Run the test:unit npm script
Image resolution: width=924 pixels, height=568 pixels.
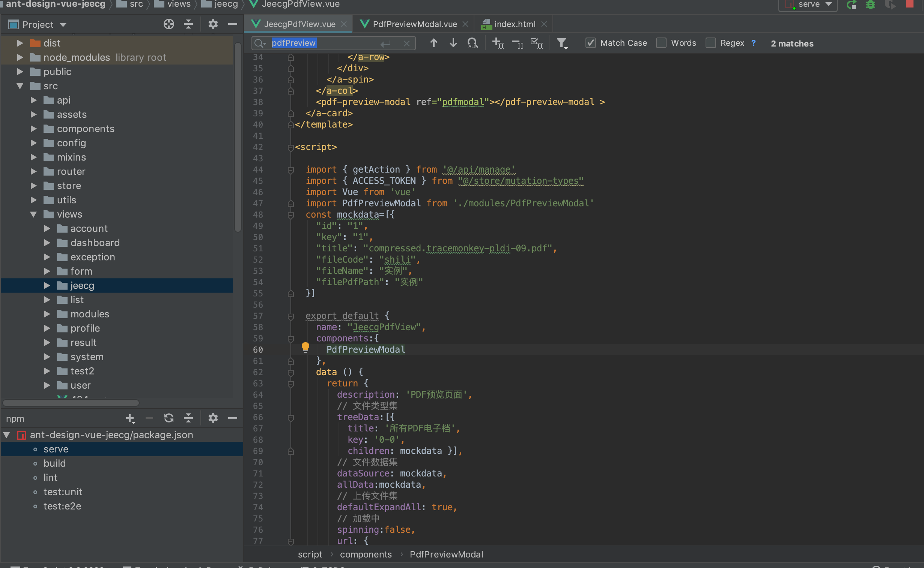click(63, 492)
